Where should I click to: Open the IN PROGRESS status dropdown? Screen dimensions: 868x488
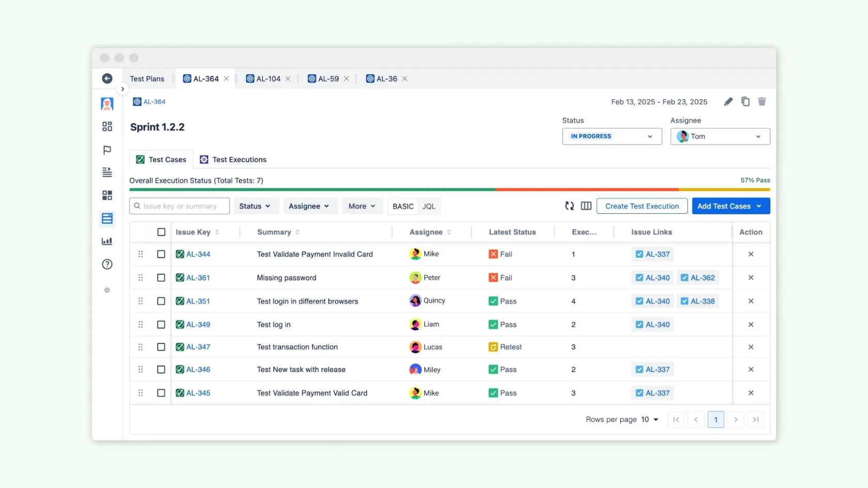[612, 136]
